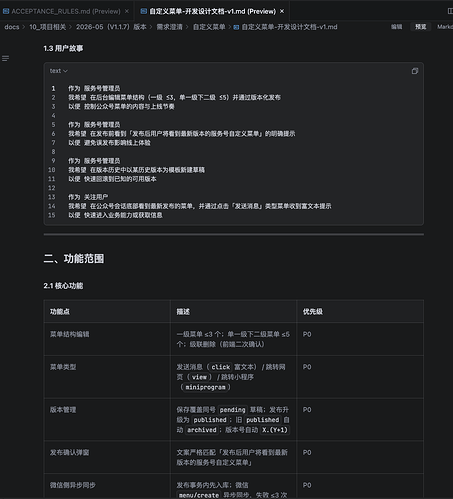Screen dimensions: 453x499
Task: Click P0 priority in 版本管理 row
Action: (x=307, y=410)
